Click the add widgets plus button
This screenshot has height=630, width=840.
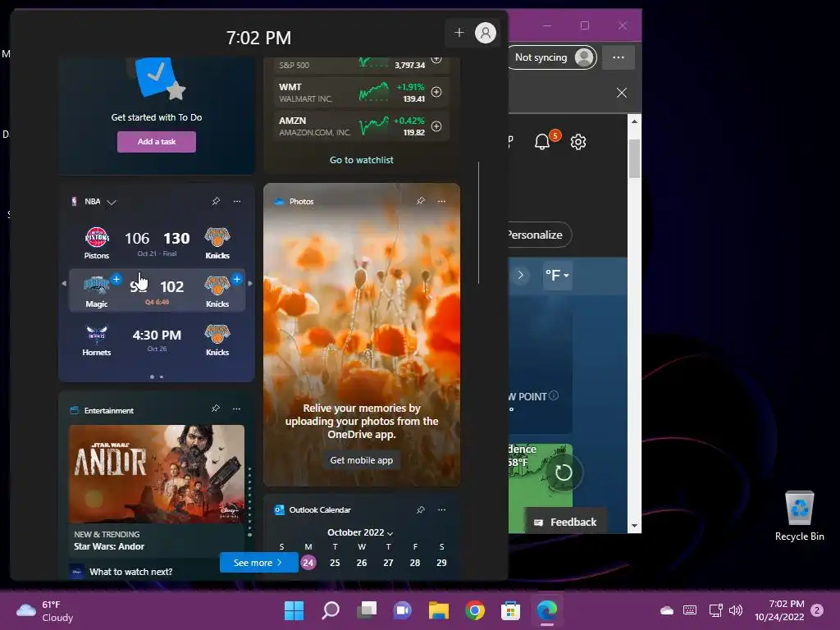(x=459, y=33)
